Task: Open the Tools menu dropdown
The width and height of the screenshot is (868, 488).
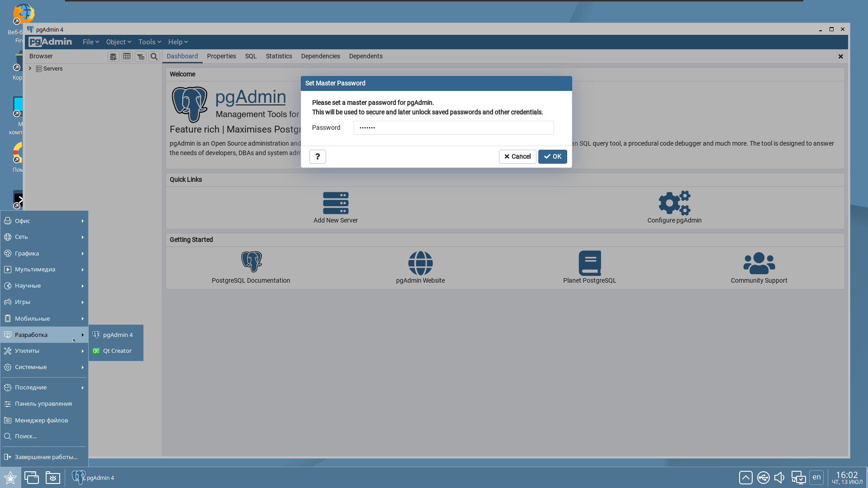Action: 150,42
